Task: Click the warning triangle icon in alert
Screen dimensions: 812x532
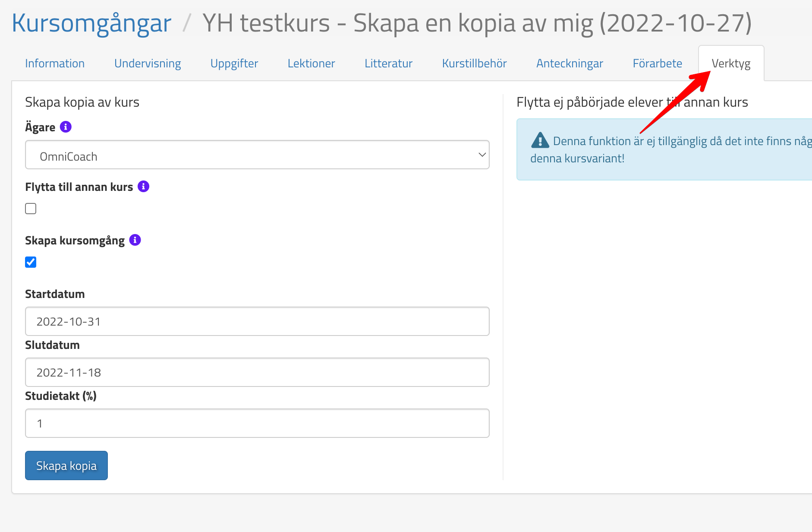Action: tap(540, 141)
